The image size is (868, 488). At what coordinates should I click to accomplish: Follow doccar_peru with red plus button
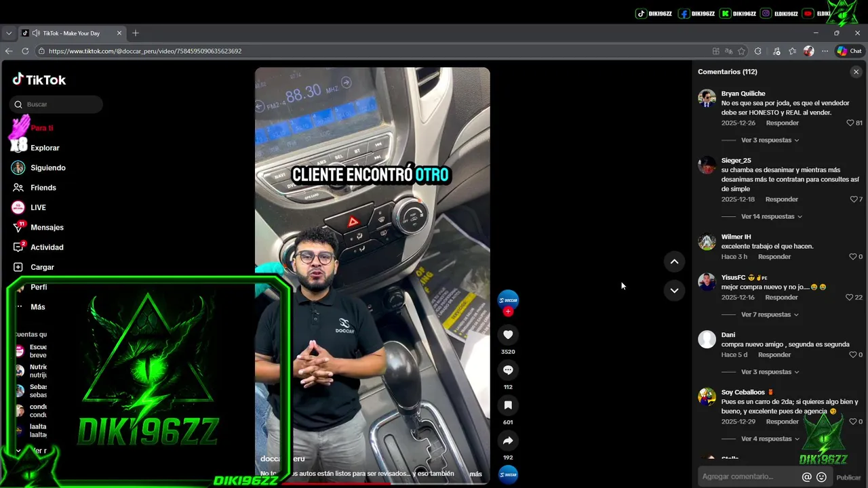pos(508,312)
